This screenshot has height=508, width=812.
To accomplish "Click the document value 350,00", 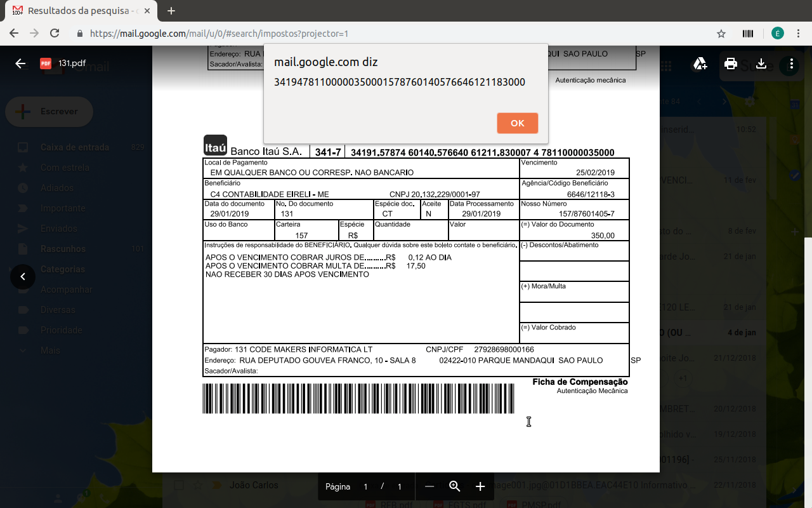I will [603, 236].
